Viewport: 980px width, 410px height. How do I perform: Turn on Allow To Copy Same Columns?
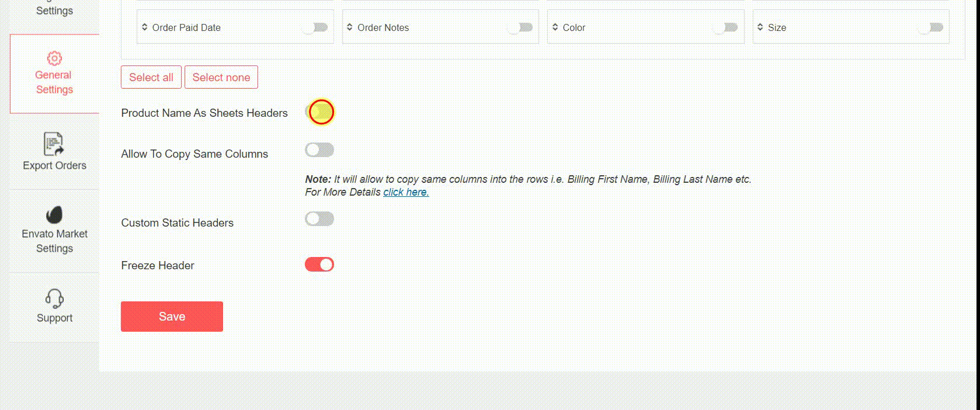(x=319, y=150)
